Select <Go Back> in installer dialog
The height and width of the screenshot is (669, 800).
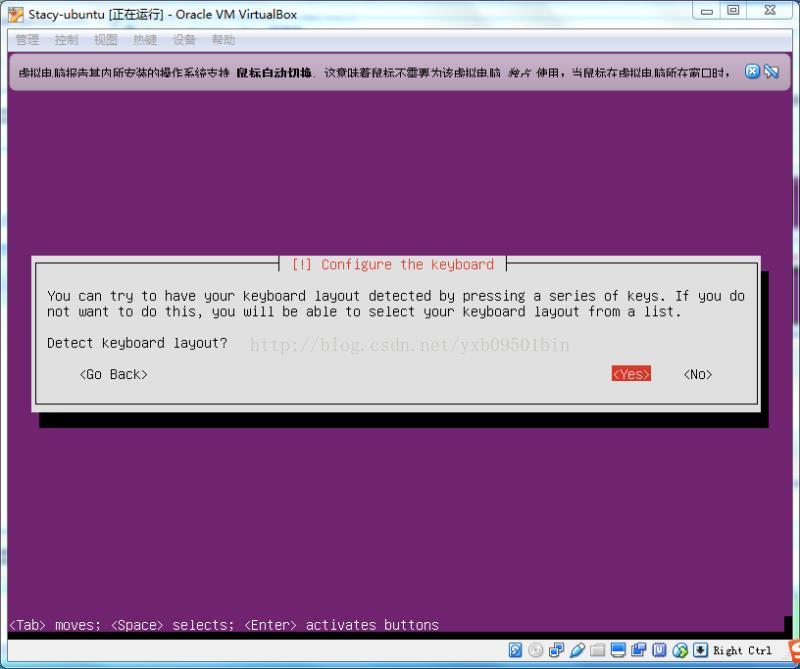[113, 374]
